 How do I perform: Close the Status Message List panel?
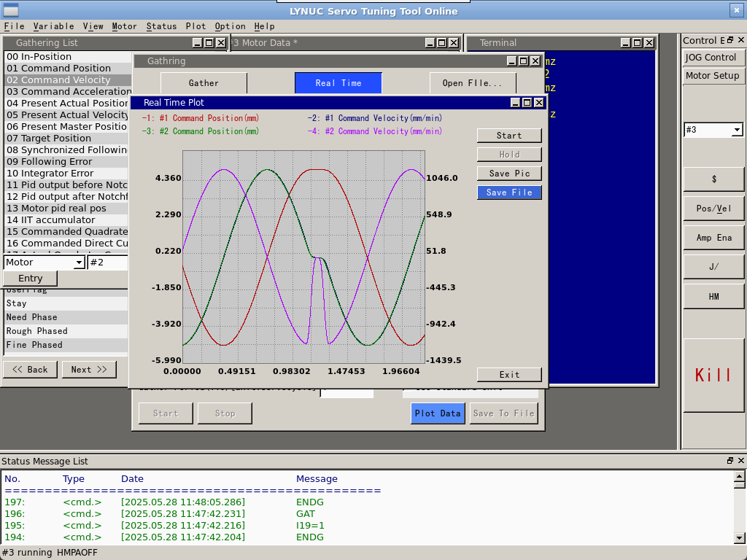[741, 461]
